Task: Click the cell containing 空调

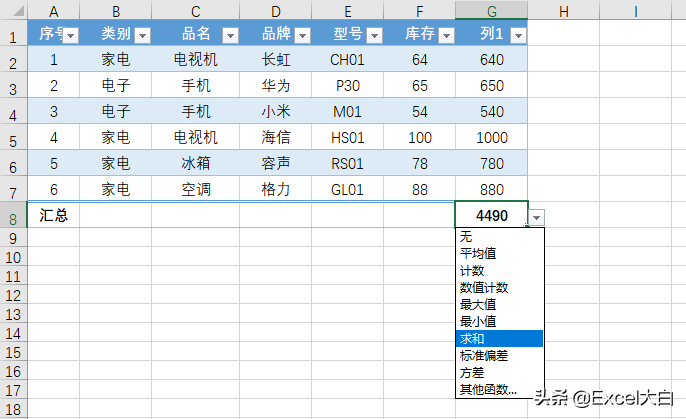Action: [196, 189]
